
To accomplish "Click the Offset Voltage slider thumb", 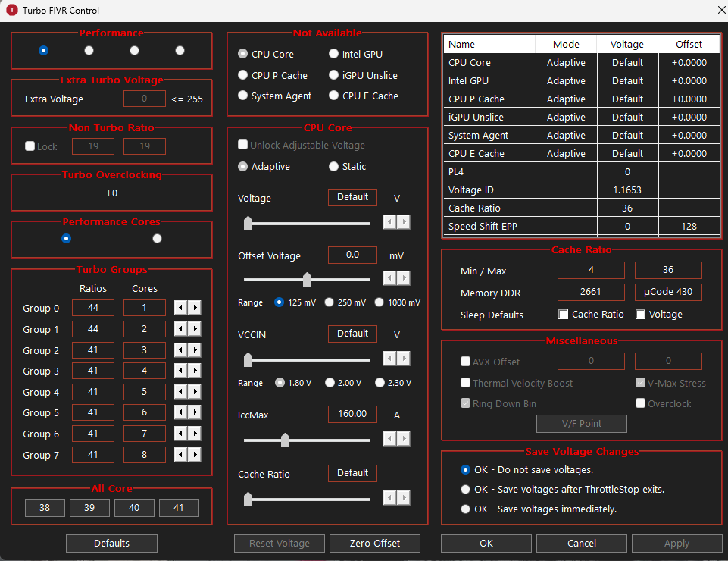I will [x=307, y=279].
